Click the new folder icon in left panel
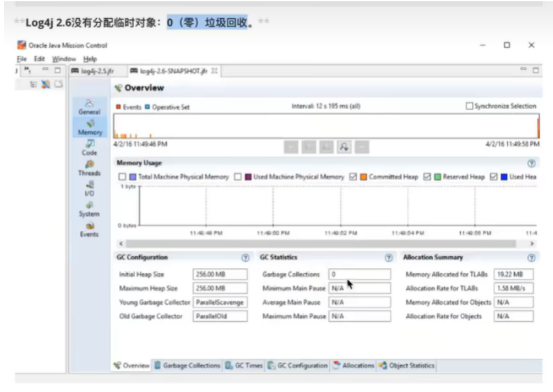Viewport: 553px width, 392px height. [58, 84]
